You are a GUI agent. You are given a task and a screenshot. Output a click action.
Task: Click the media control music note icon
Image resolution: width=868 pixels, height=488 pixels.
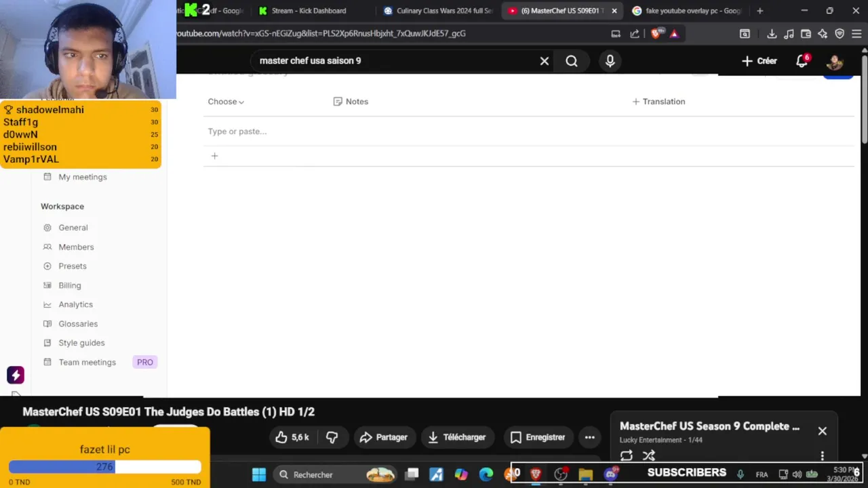789,34
